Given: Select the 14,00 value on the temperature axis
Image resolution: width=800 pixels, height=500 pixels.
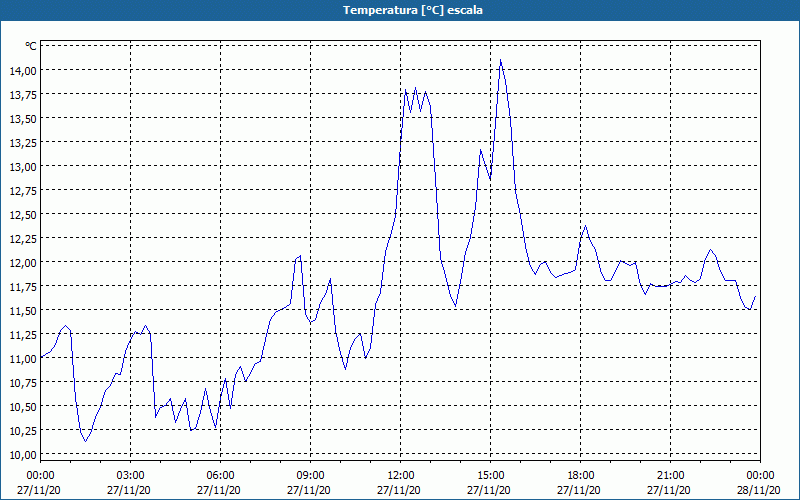Looking at the screenshot, I should 23,70.
